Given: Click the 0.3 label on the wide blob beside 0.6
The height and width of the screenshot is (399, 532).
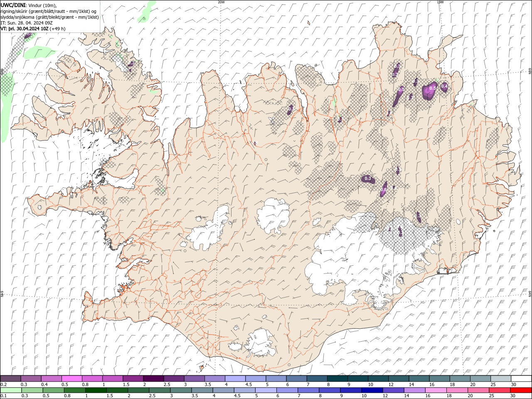Looking at the screenshot, I should coord(367,179).
